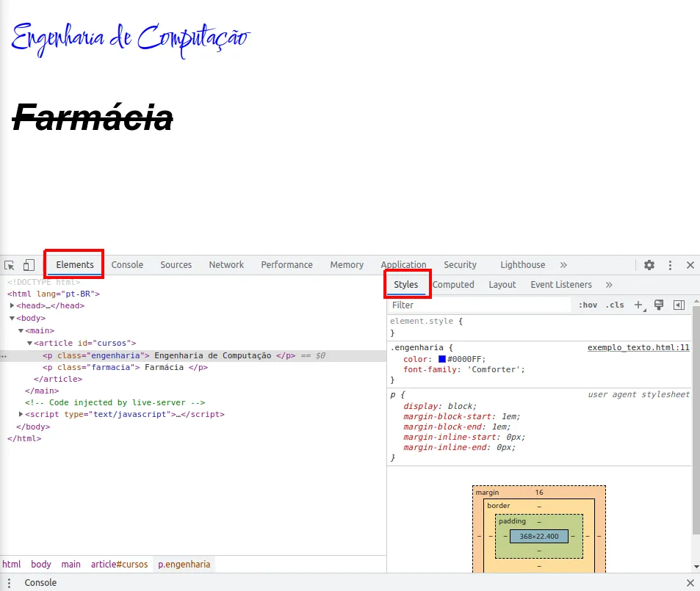Close the bottom Console drawer
Screen dimensions: 700x591
[x=690, y=582]
